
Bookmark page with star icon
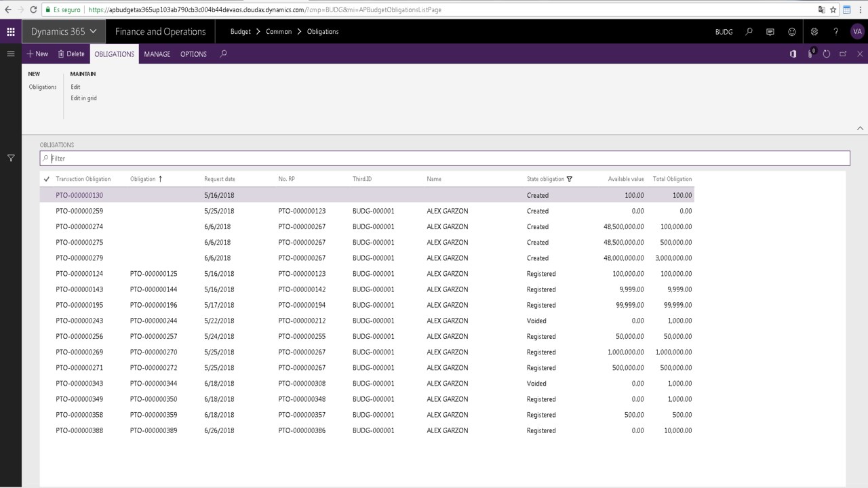click(x=833, y=9)
